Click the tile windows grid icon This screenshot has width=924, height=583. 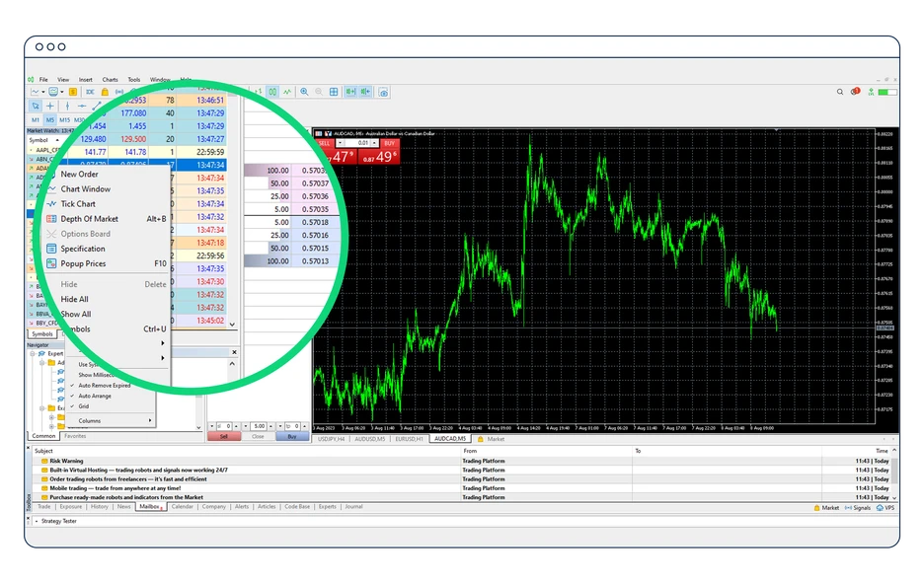tap(334, 92)
